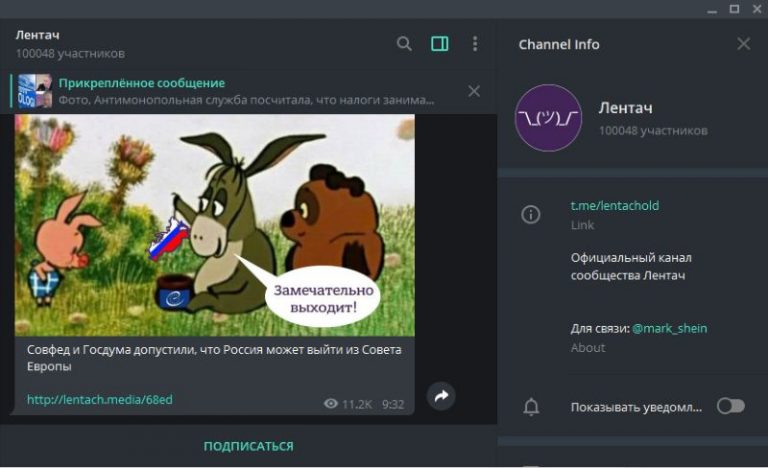Click the About label in info panel
Screen dimensions: 768x468
click(x=588, y=348)
